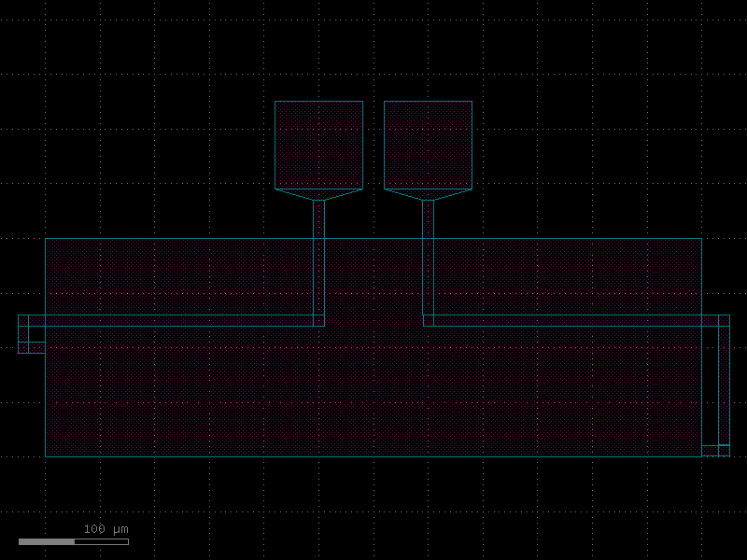
Task: Click the scale bar below the 100 µm label
Action: (x=74, y=542)
